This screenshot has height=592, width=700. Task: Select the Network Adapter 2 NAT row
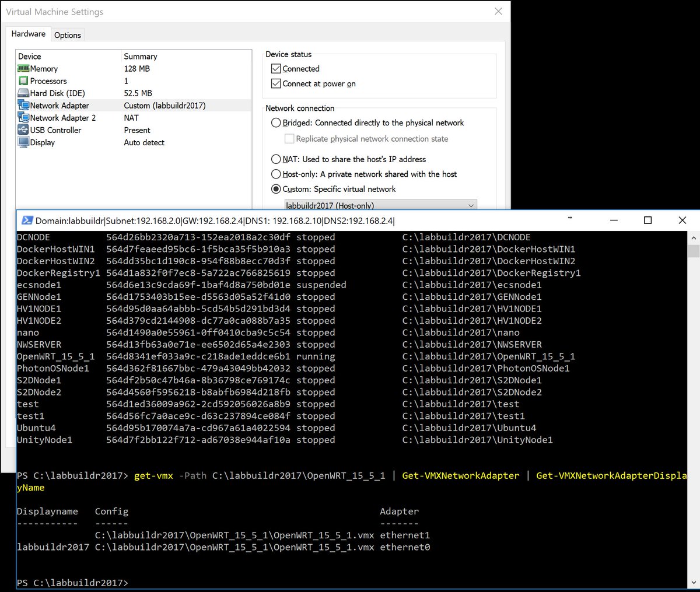(134, 118)
